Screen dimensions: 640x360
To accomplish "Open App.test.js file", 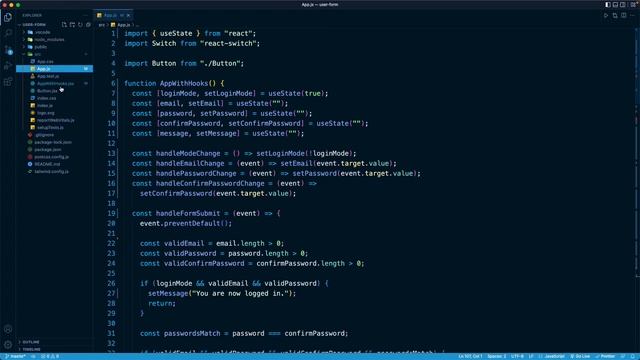I will pyautogui.click(x=54, y=76).
